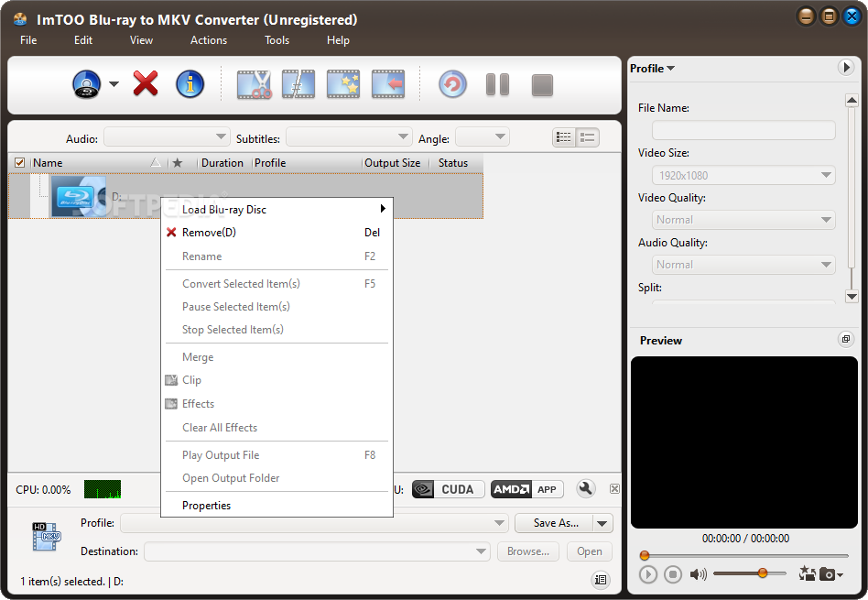868x600 pixels.
Task: Click the star column header
Action: click(x=177, y=163)
